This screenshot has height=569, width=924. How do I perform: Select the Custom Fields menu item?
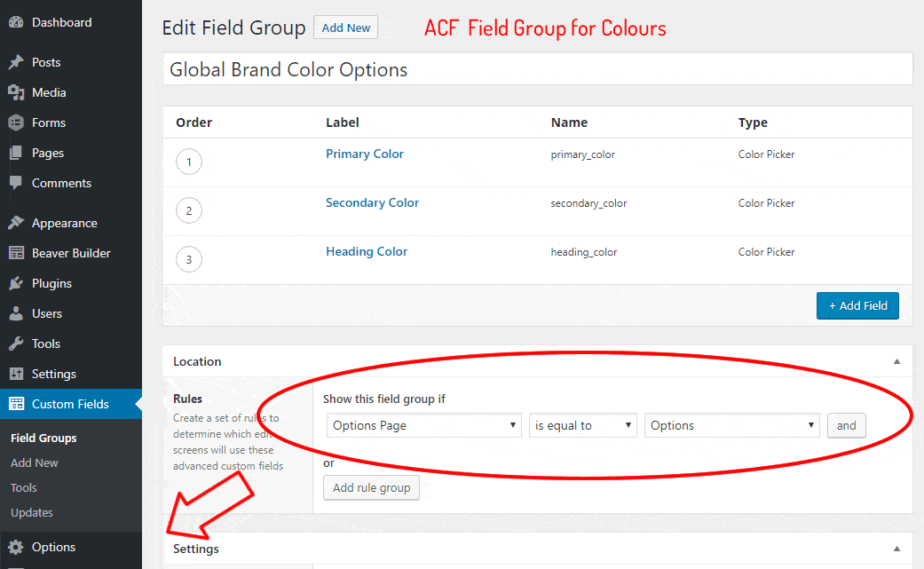[71, 404]
